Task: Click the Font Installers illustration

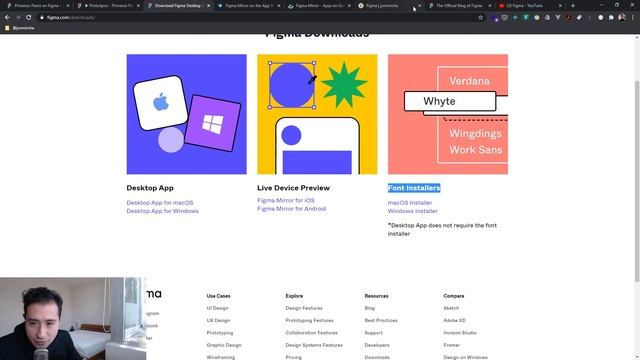Action: (448, 114)
